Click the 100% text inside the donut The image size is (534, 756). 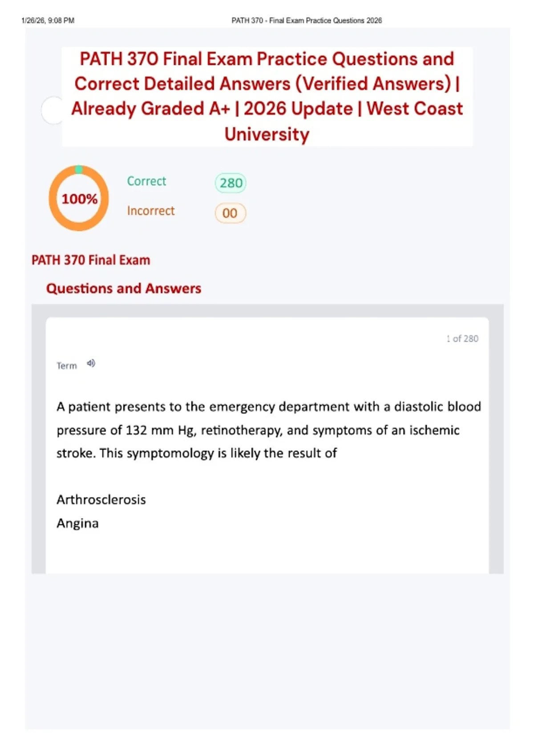click(79, 199)
